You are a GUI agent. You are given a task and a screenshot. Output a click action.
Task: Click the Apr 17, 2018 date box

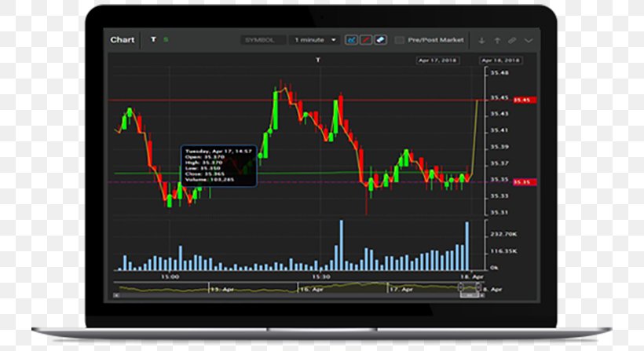[437, 60]
